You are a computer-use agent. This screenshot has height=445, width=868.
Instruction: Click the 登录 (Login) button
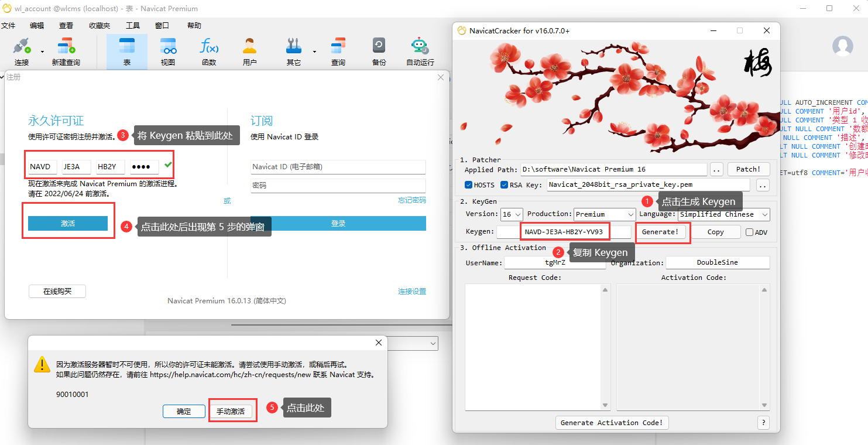(x=338, y=224)
